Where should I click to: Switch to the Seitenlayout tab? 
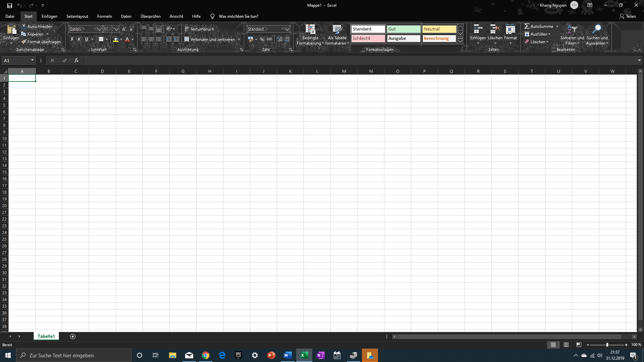[77, 16]
